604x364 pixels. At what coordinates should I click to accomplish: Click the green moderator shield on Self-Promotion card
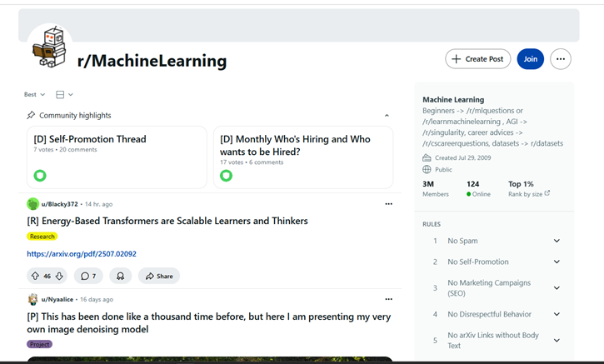[40, 176]
